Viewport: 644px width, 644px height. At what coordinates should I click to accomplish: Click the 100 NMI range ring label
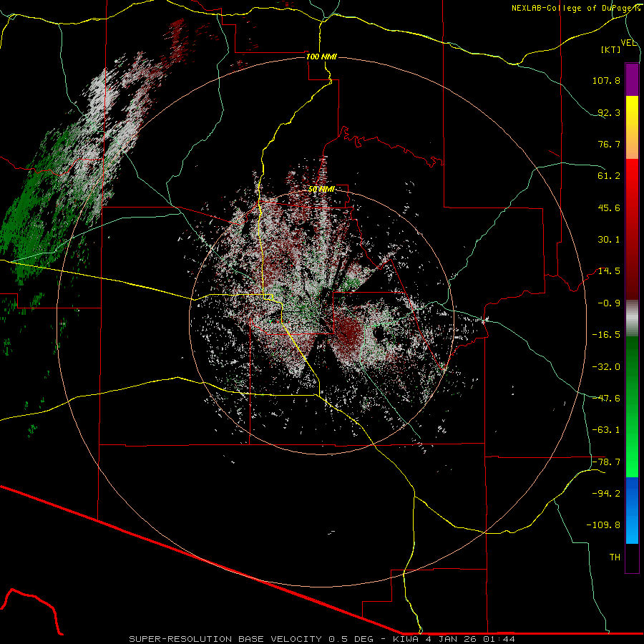tap(321, 57)
